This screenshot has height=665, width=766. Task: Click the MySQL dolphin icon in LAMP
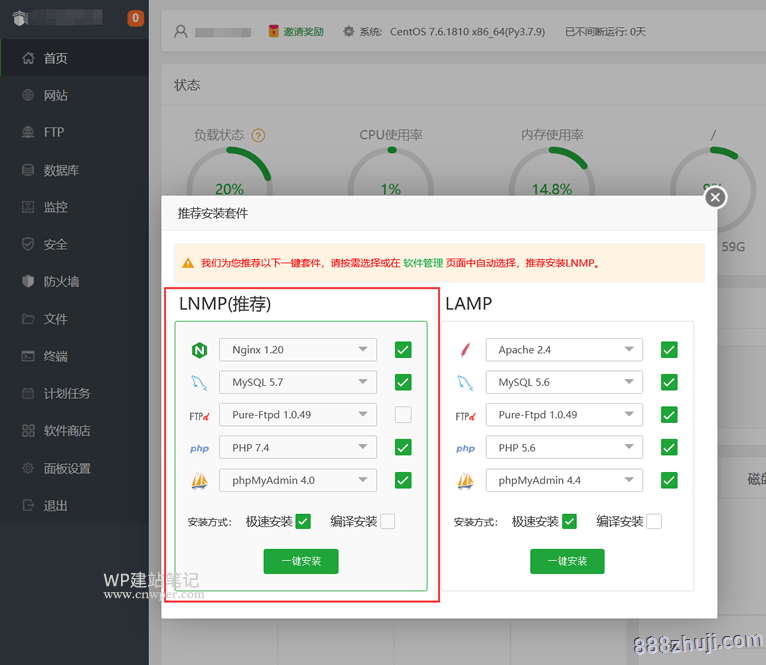pos(466,383)
